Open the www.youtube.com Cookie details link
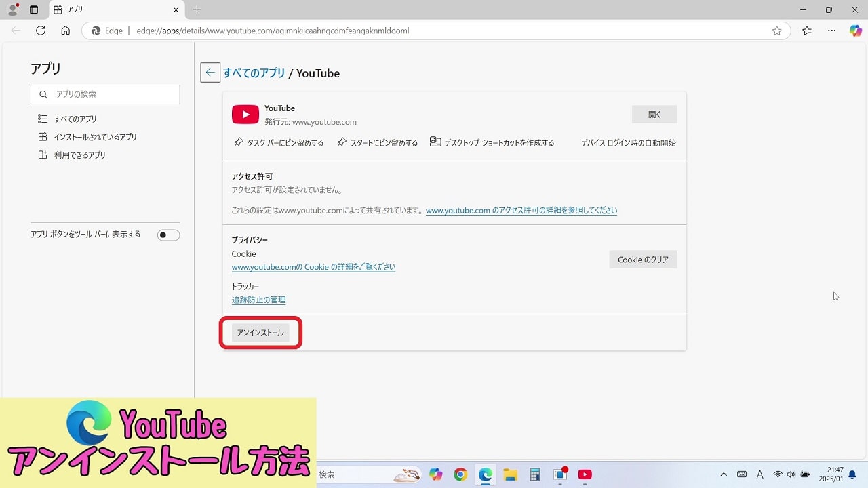 tap(313, 267)
